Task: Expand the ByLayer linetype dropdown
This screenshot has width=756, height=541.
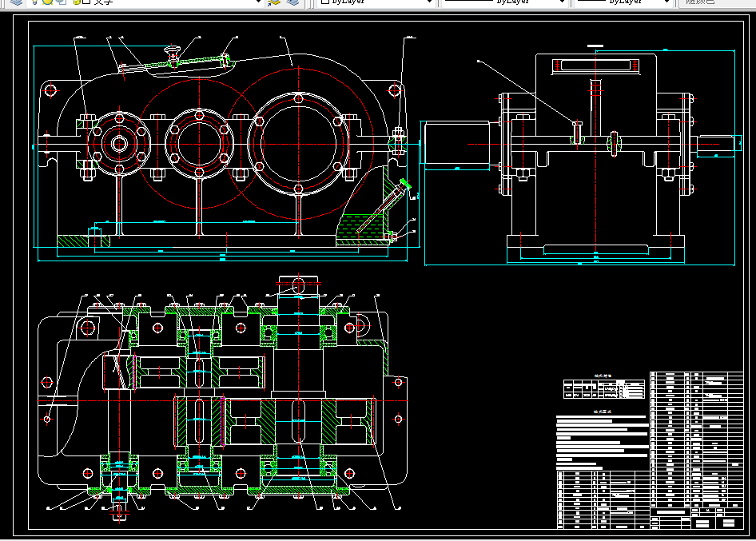Action: click(x=562, y=2)
